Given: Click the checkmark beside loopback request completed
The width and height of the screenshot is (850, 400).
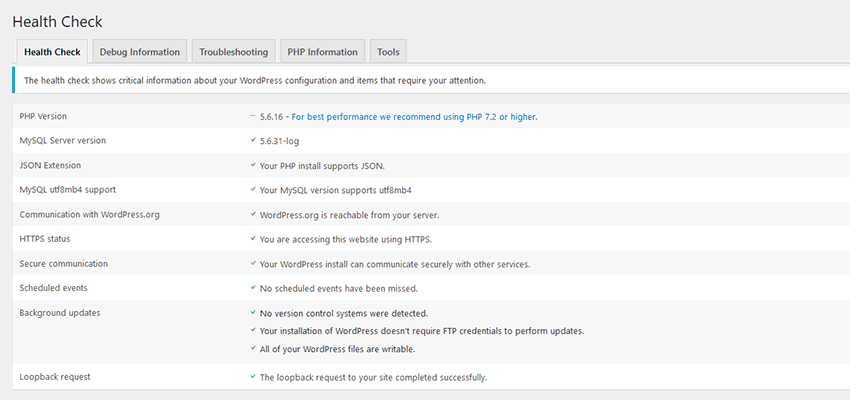Looking at the screenshot, I should [x=253, y=377].
